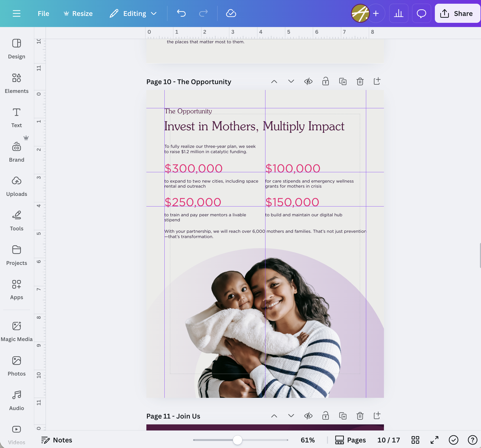This screenshot has width=481, height=448.
Task: Open the comments panel
Action: pos(421,13)
